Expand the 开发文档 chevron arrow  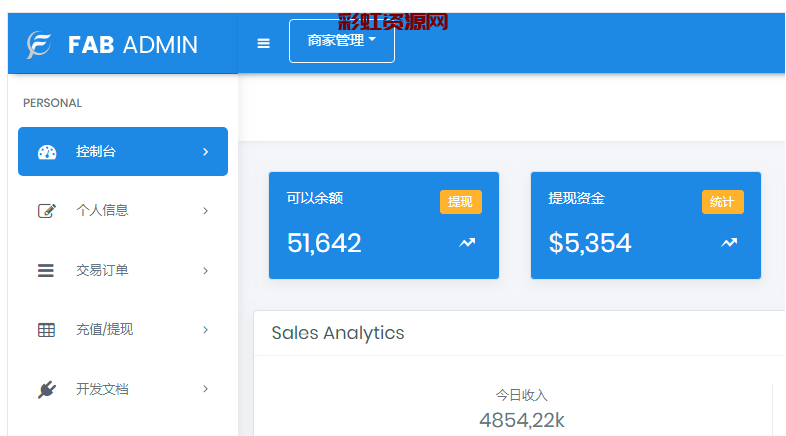(x=205, y=389)
